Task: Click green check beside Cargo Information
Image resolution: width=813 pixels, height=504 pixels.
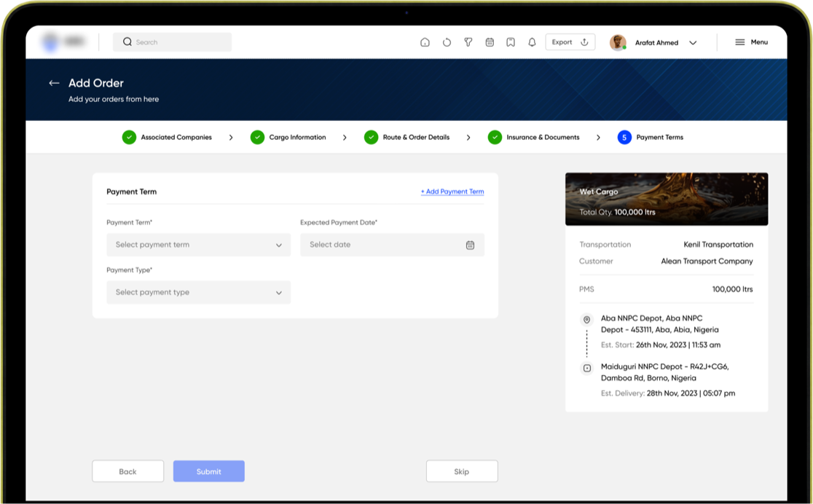Action: [257, 138]
